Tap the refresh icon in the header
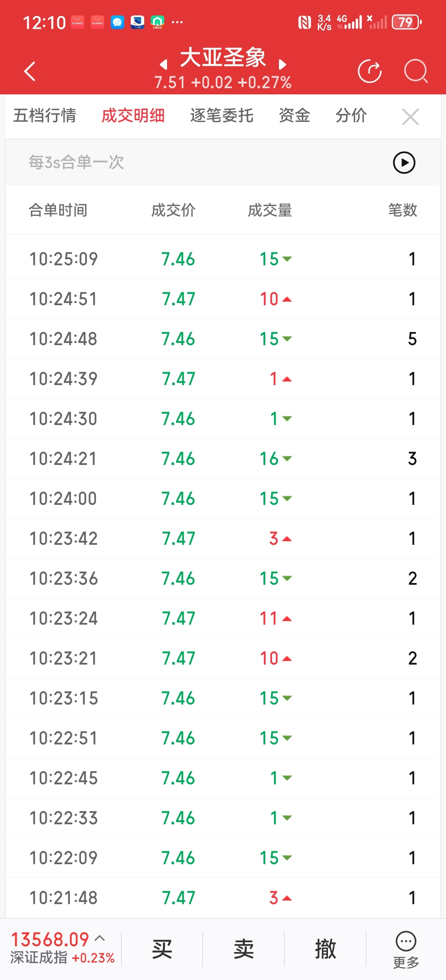 tap(369, 71)
